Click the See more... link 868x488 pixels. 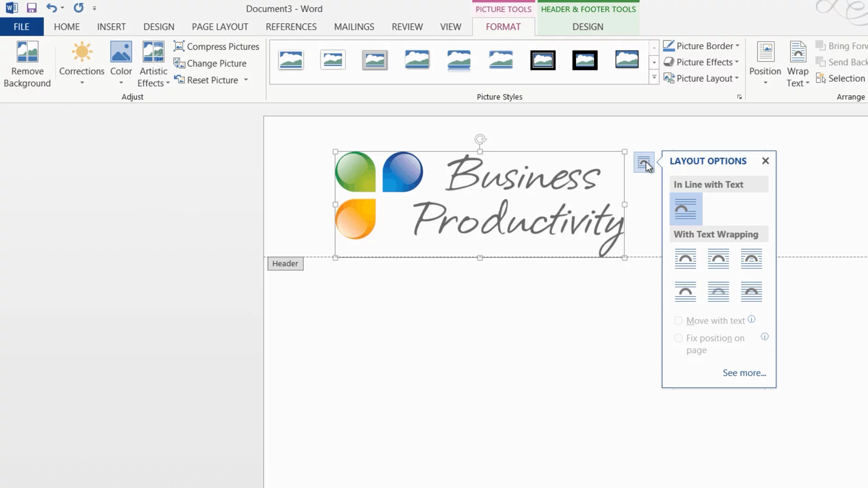(744, 373)
